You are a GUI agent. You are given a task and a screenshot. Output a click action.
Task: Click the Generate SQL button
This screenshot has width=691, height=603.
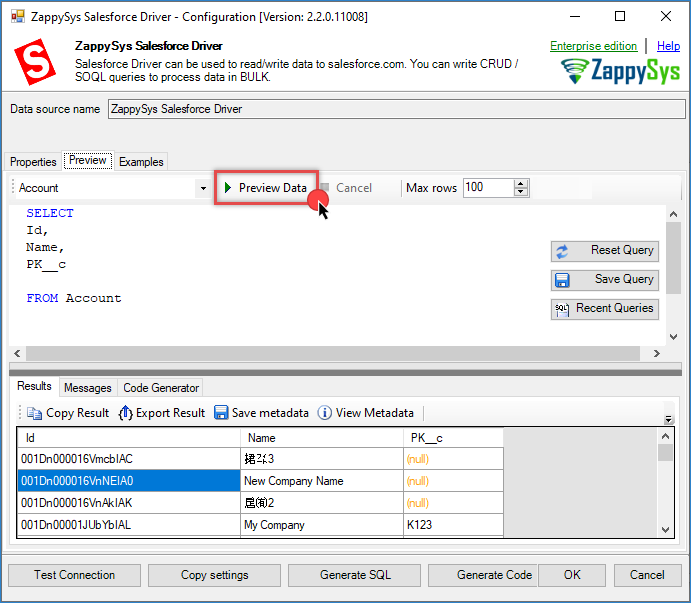[355, 575]
